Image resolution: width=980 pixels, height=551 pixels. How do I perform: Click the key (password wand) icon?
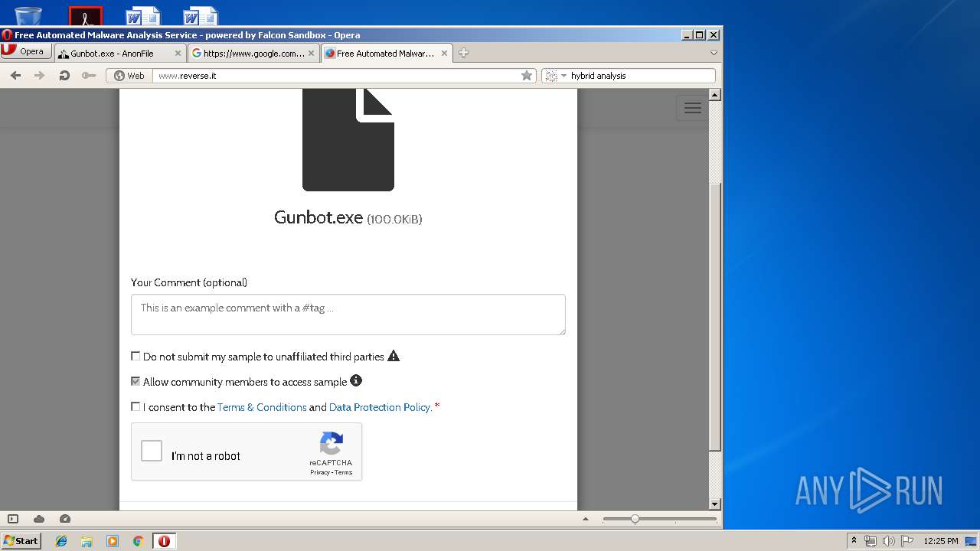click(x=89, y=75)
